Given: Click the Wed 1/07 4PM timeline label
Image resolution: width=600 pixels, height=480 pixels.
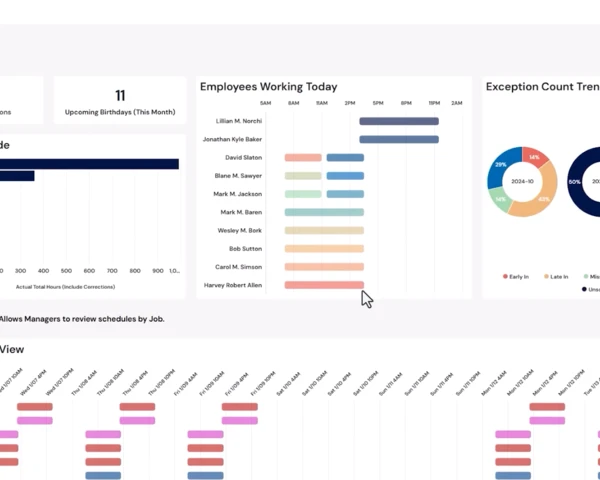Looking at the screenshot, I should pos(34,382).
